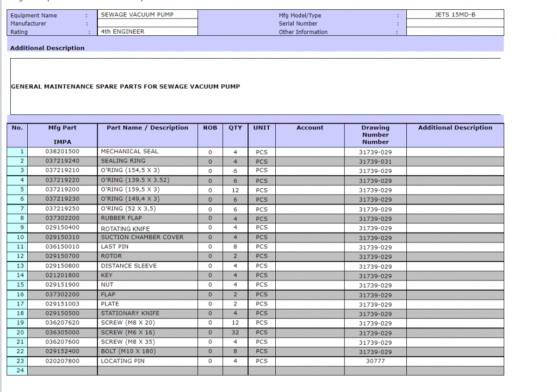The image size is (557, 392).
Task: Click the general maintenance description text box
Action: tap(255, 86)
